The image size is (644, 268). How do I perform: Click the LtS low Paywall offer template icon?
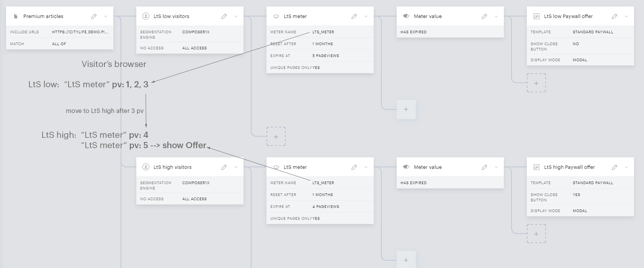click(x=536, y=16)
